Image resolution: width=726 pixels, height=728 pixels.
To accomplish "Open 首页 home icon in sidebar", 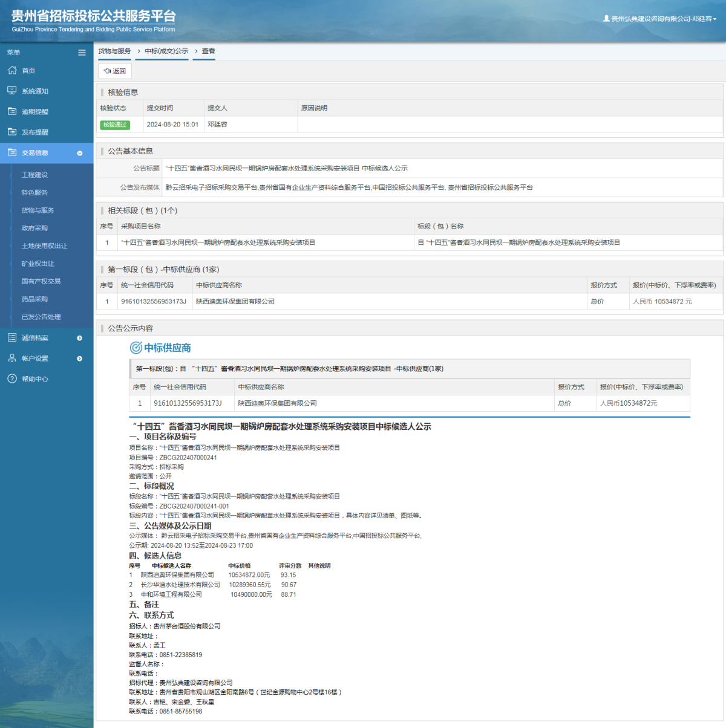I will [12, 70].
